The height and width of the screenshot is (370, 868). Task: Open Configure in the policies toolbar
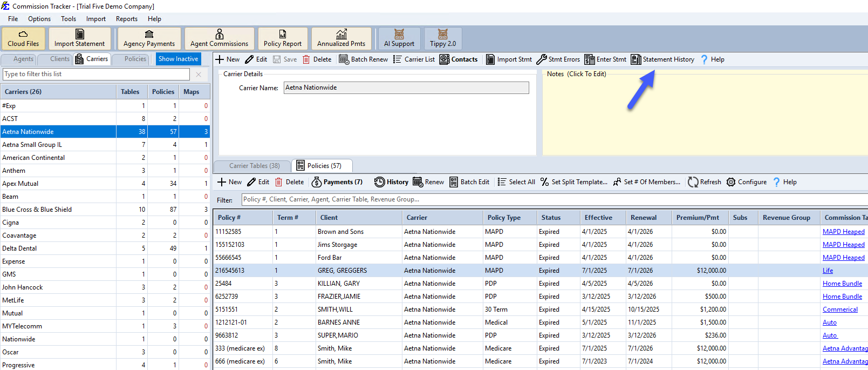(x=747, y=182)
